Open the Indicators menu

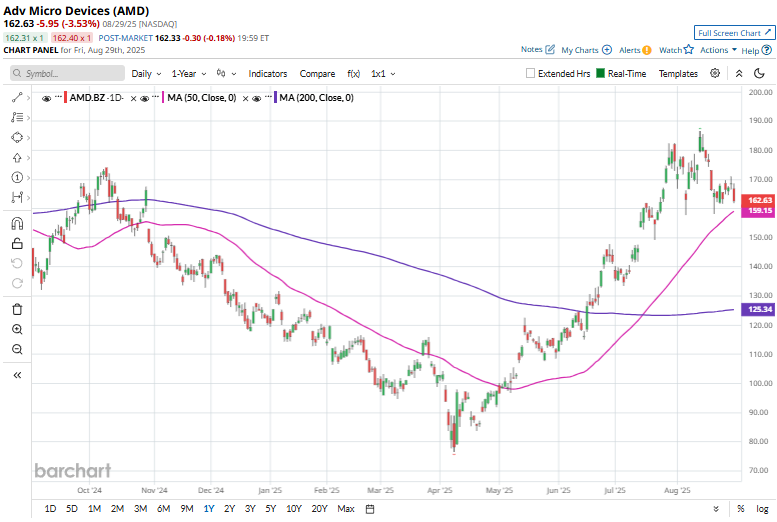click(268, 73)
